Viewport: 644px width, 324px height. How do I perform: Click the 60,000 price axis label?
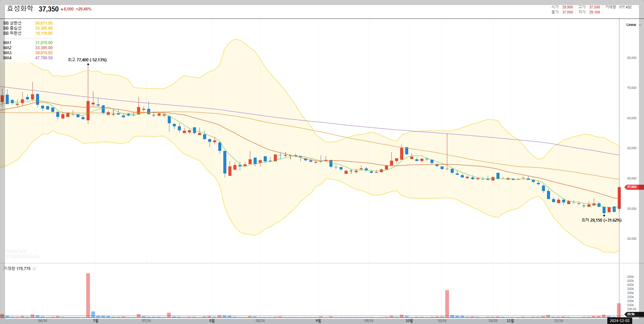[632, 118]
